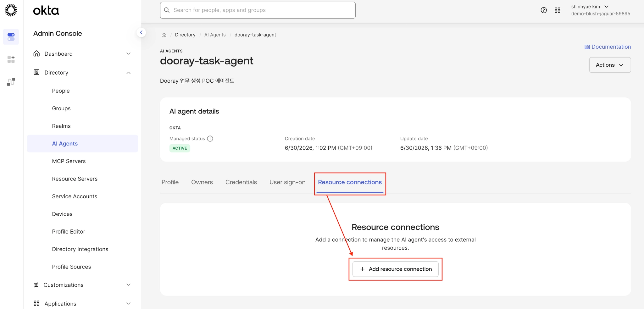Click the Dashboard house icon in sidebar
This screenshot has height=309, width=644.
point(36,54)
